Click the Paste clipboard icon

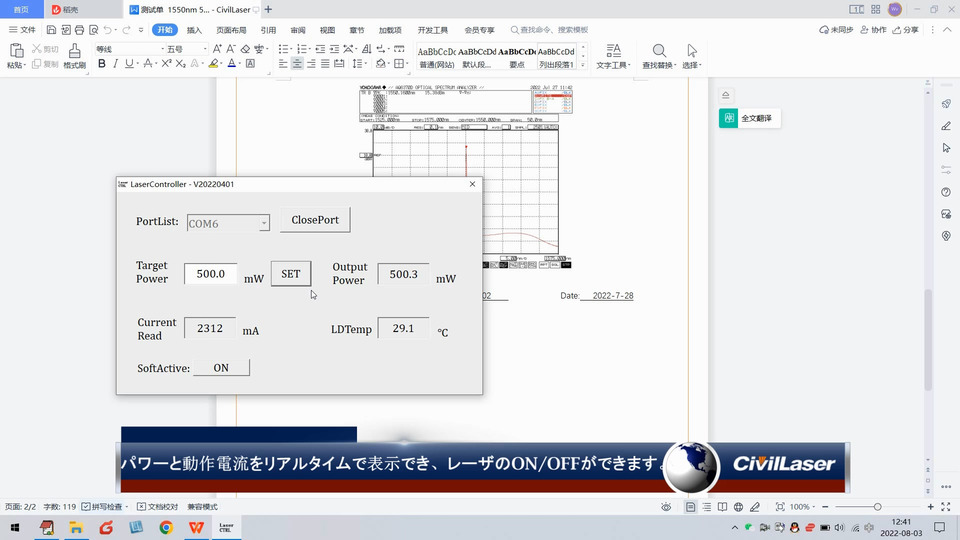click(17, 51)
